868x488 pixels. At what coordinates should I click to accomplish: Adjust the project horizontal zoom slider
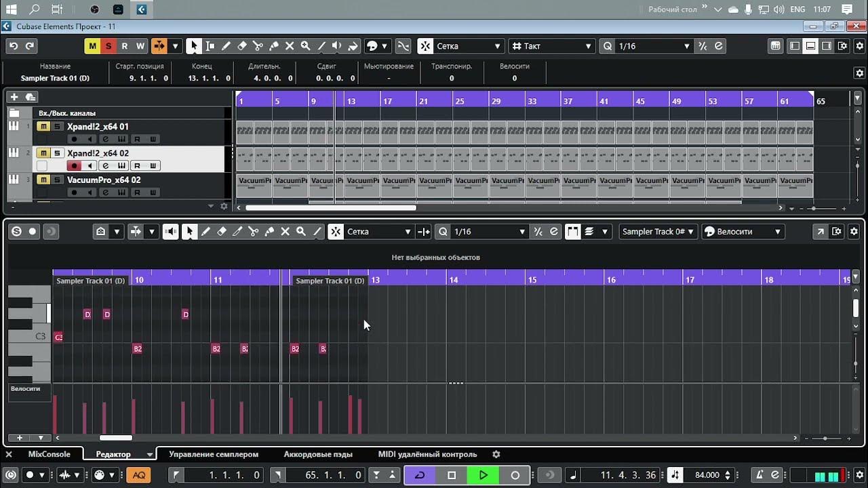click(x=814, y=208)
